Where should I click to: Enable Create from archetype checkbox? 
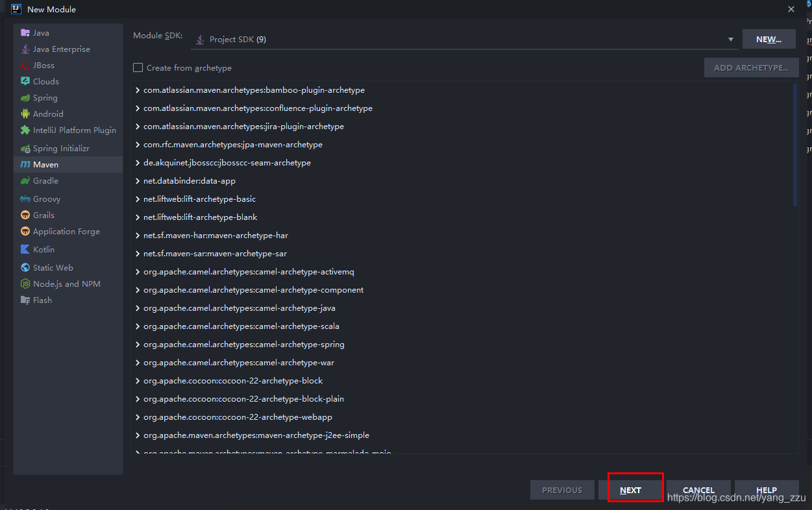[x=138, y=67]
